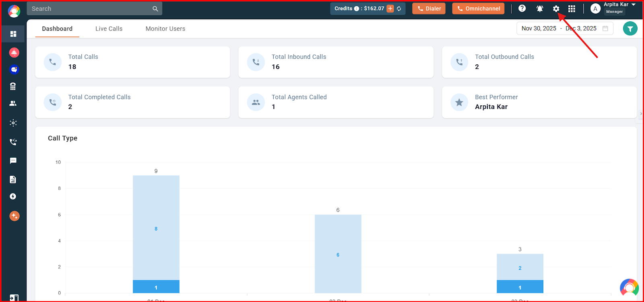Click the light-blue bar segment labeled 6
644x302 pixels.
[x=338, y=254]
